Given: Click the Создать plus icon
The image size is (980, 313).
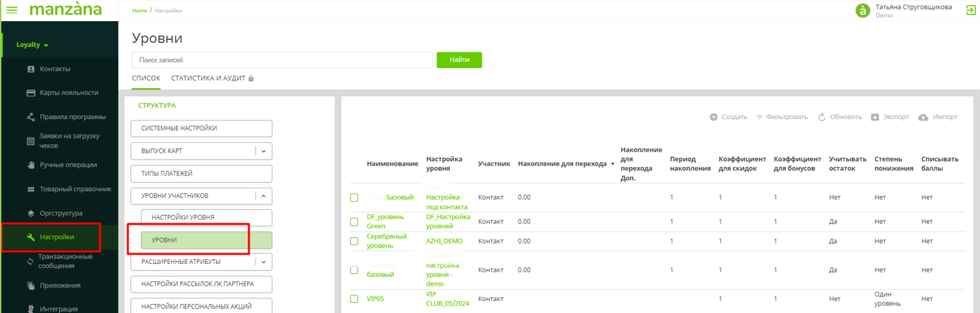Looking at the screenshot, I should tap(713, 117).
